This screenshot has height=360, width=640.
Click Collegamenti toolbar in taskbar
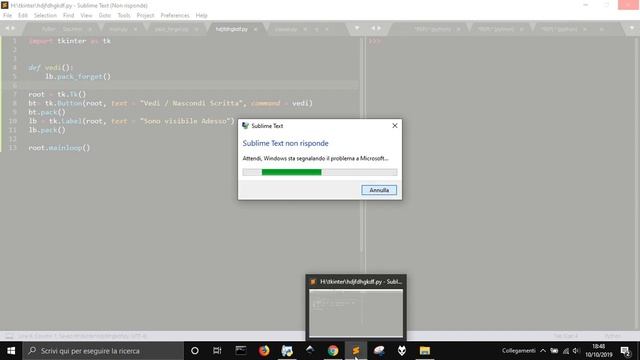[x=518, y=351]
